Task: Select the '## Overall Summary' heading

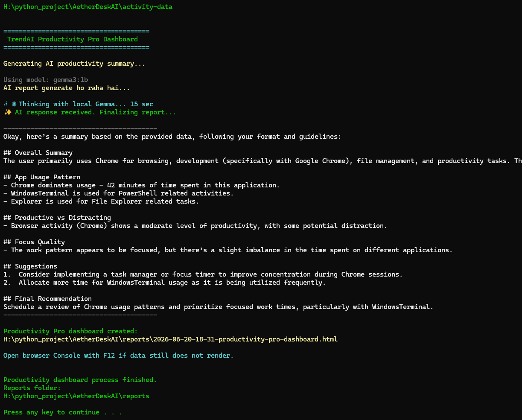Action: [x=38, y=153]
